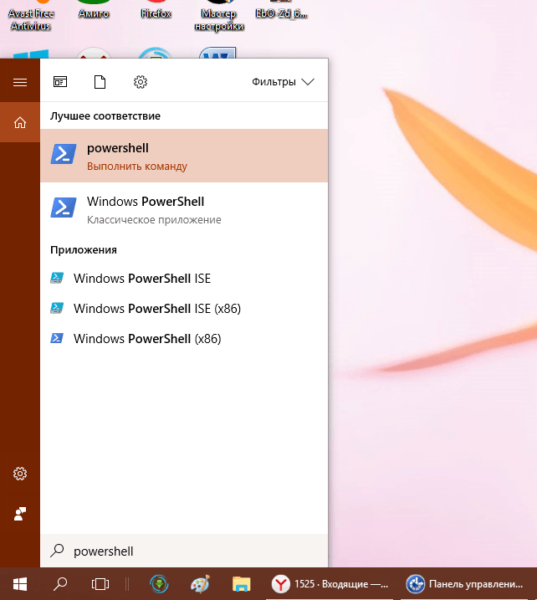Viewport: 537px width, 600px height.
Task: Click the PowerShell icon of best match
Action: pyautogui.click(x=63, y=154)
